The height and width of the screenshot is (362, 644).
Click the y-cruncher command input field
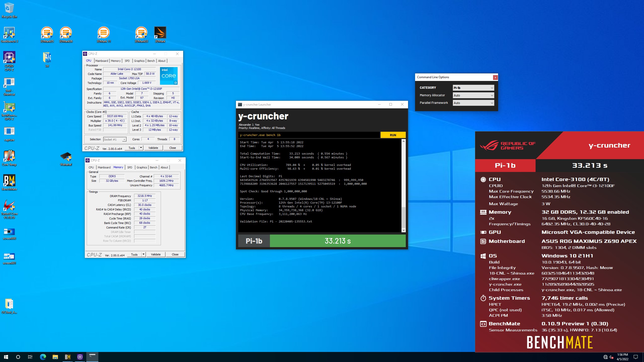(309, 135)
